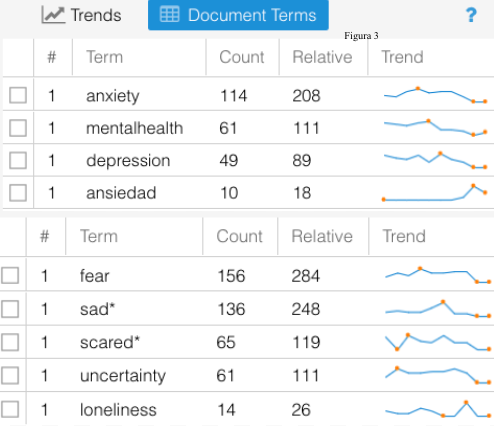This screenshot has height=426, width=494.
Task: Sort by Relative in upper table
Action: pos(322,57)
